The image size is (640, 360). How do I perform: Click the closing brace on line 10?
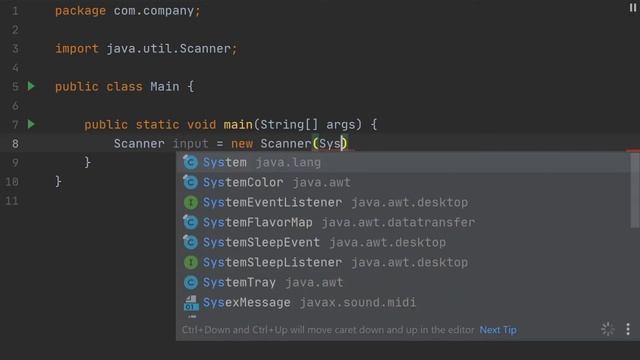[x=58, y=181]
